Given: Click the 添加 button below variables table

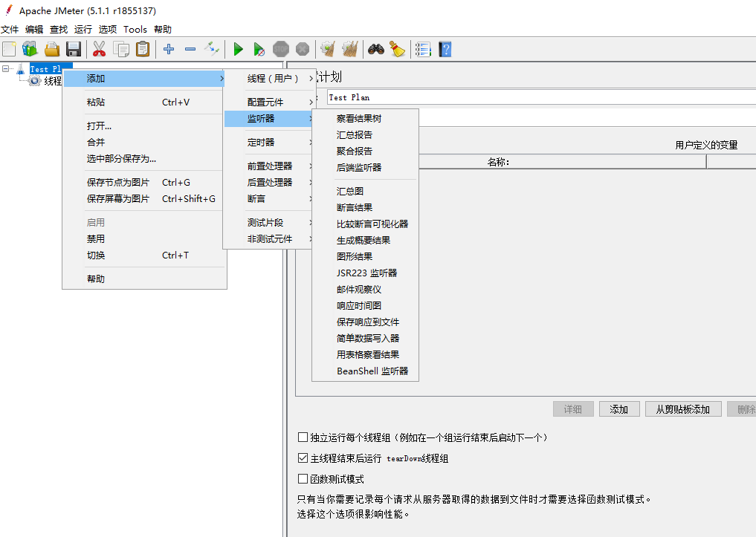Looking at the screenshot, I should point(619,409).
